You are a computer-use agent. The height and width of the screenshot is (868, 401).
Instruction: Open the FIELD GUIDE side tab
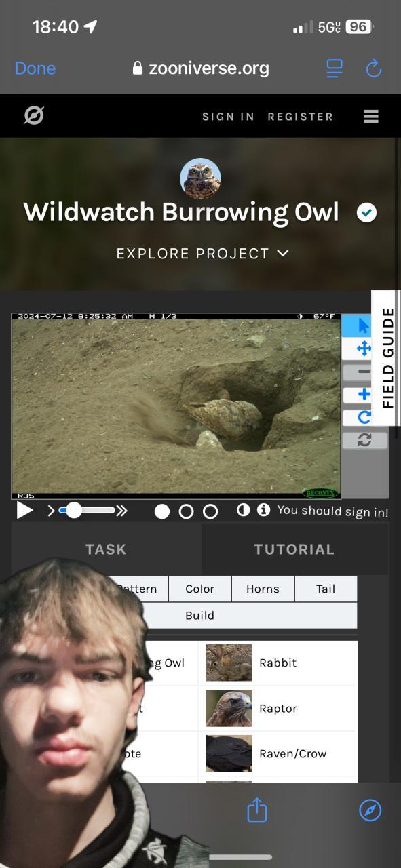point(387,357)
